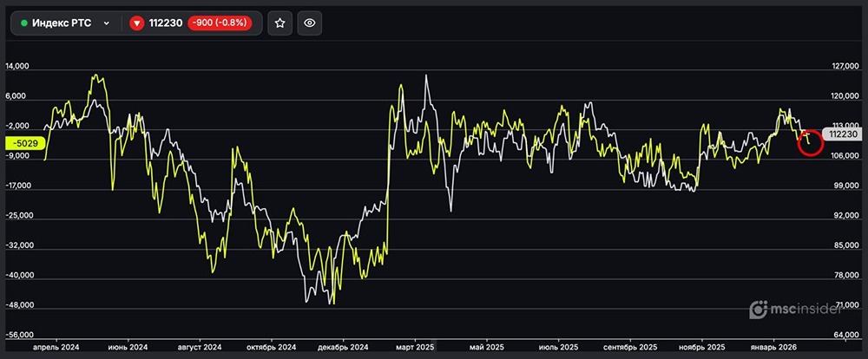The height and width of the screenshot is (359, 868).
Task: Click the август 2024 date label
Action: (200, 346)
